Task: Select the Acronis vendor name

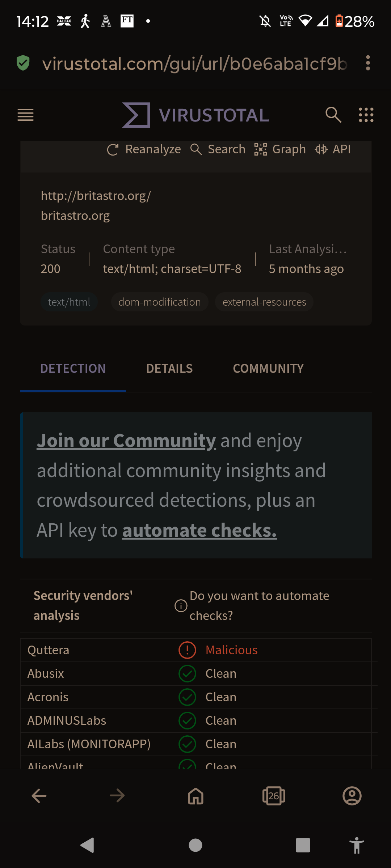Action: pos(48,697)
